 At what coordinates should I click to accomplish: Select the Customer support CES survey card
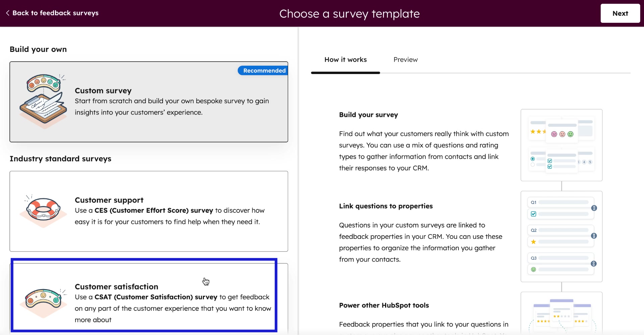click(149, 211)
